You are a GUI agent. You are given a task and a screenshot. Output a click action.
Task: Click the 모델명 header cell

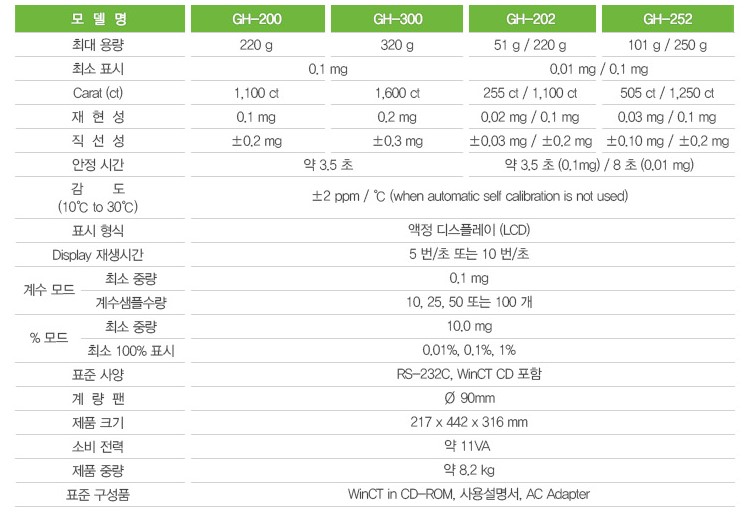click(x=99, y=19)
